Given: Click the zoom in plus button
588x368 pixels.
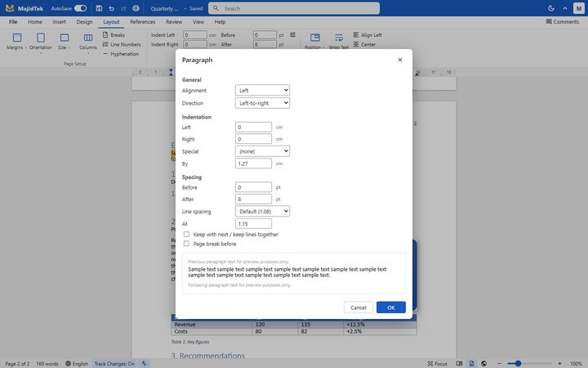Looking at the screenshot, I should tap(559, 363).
